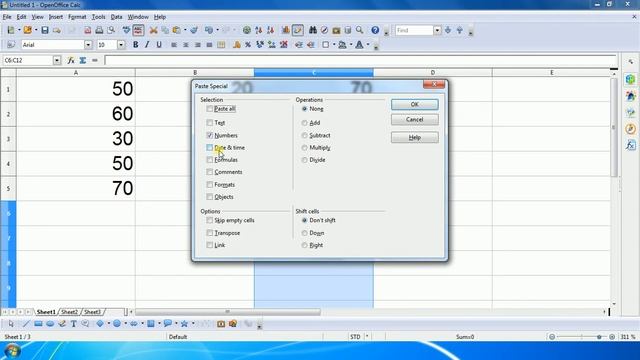Select the Rectangle drawing tool
The height and width of the screenshot is (360, 640).
point(38,324)
